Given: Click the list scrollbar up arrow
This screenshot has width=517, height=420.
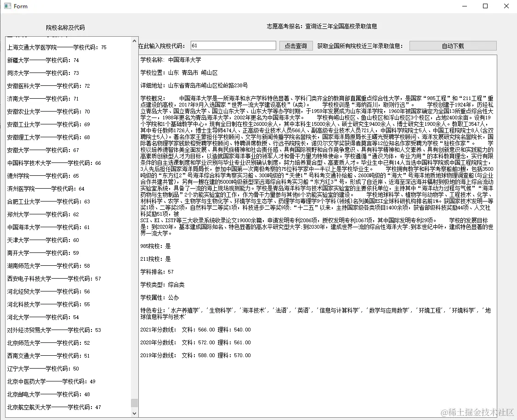Looking at the screenshot, I should (134, 41).
